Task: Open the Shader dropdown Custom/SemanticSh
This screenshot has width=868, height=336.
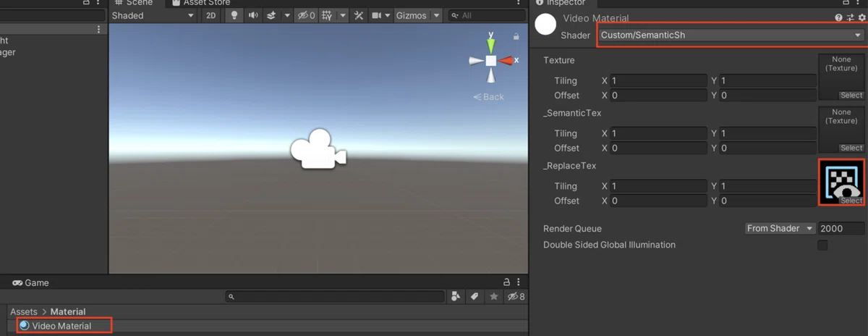Action: 731,35
